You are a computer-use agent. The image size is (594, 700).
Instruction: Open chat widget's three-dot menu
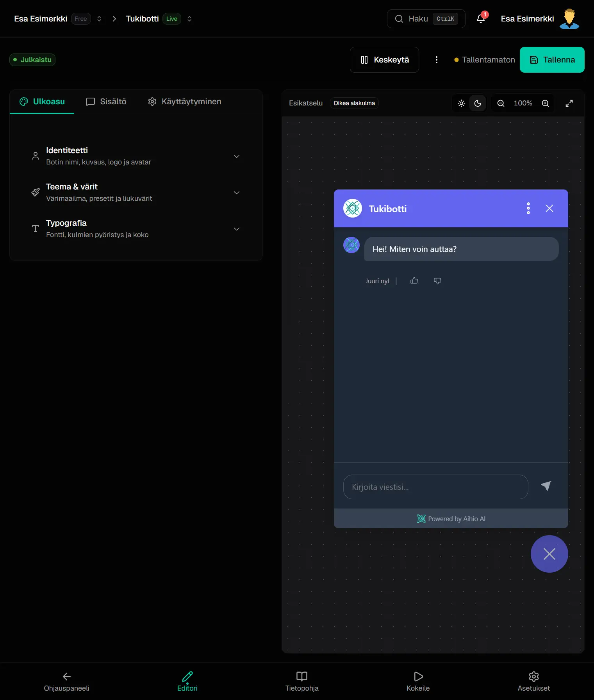[x=528, y=209]
